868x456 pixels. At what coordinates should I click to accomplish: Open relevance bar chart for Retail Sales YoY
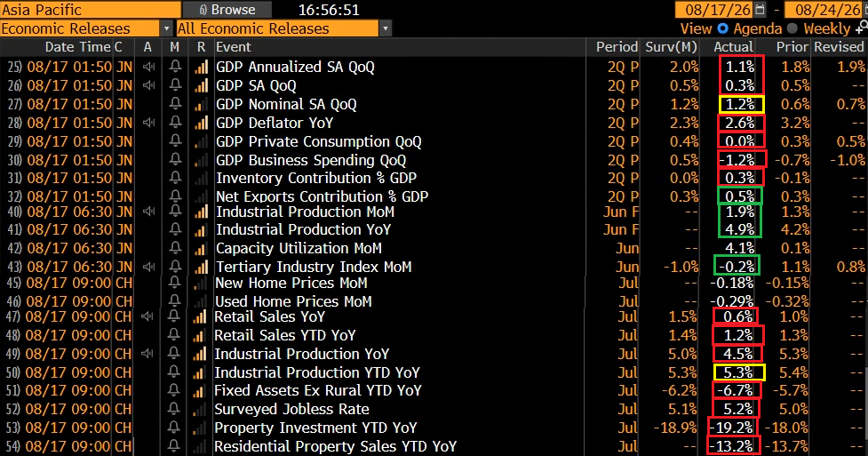200,317
